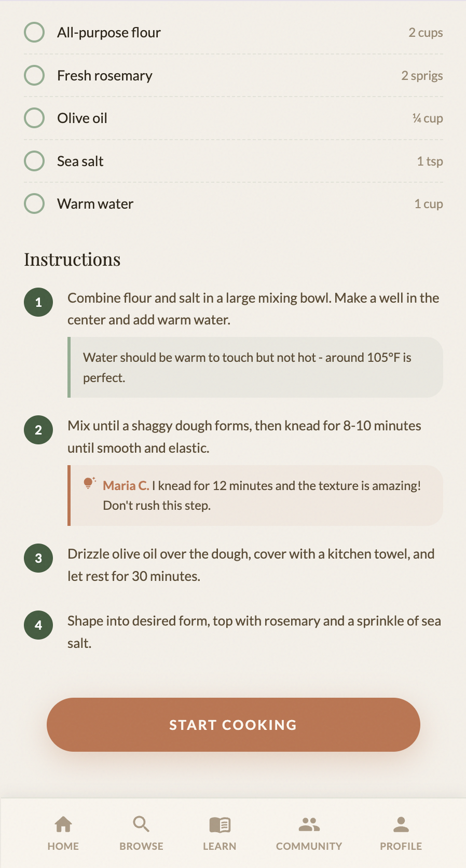Check off the All-purpose flour ingredient
Viewport: 466px width, 868px height.
[34, 32]
